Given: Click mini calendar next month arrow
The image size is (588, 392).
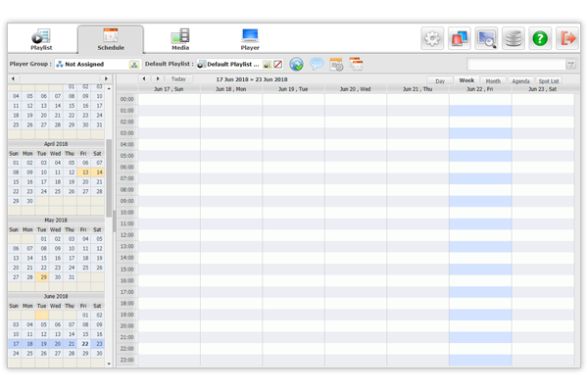Looking at the screenshot, I should click(106, 78).
